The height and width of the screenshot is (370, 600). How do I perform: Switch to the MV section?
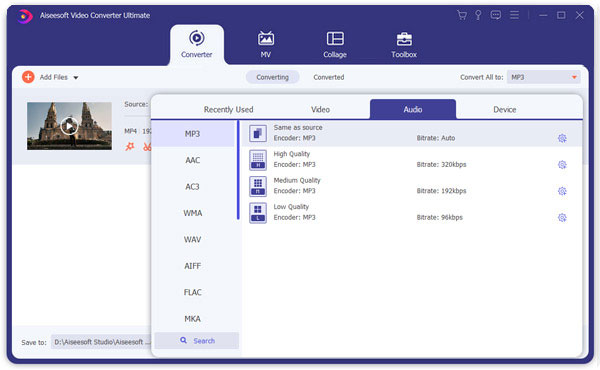(x=266, y=45)
